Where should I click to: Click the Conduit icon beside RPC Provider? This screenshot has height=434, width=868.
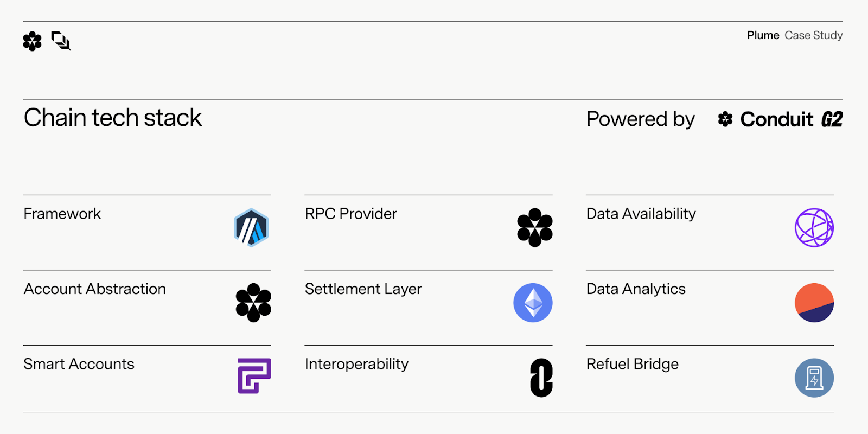click(x=535, y=228)
